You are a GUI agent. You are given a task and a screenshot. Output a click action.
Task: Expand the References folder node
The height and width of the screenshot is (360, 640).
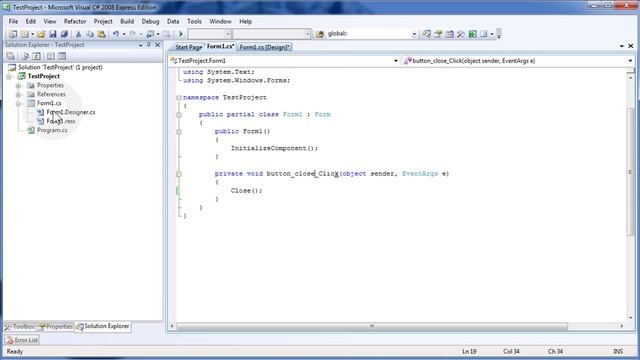click(18, 95)
